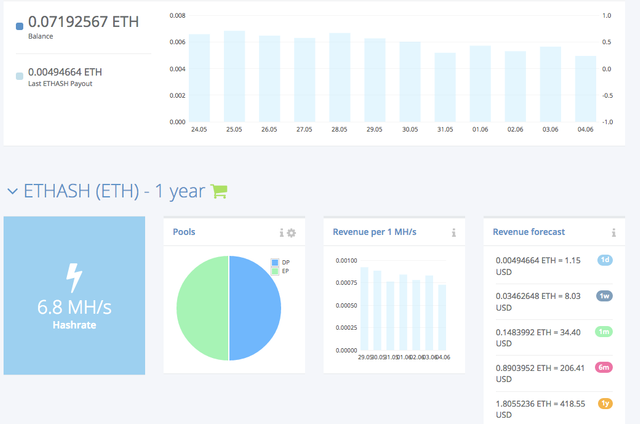This screenshot has width=640, height=424.
Task: Select the 1y forecast badge
Action: point(605,403)
